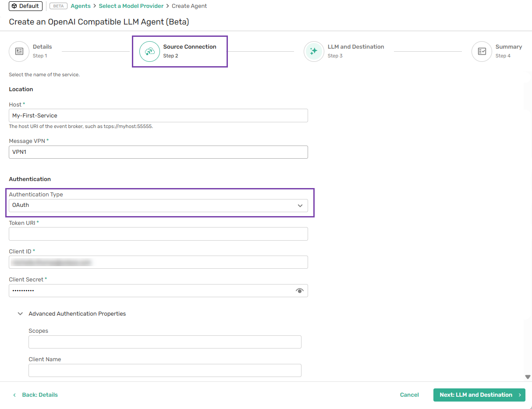
Task: Click the Token URI text box
Action: pyautogui.click(x=158, y=234)
